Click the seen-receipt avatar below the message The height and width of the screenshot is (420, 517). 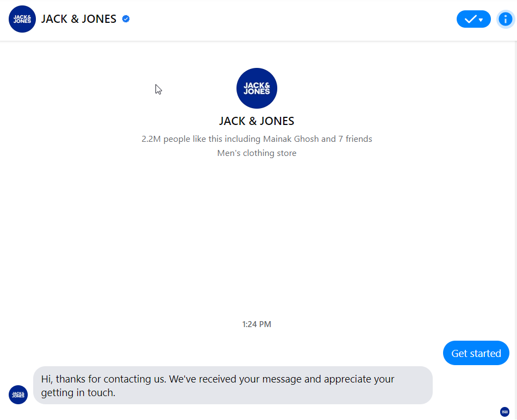[504, 411]
